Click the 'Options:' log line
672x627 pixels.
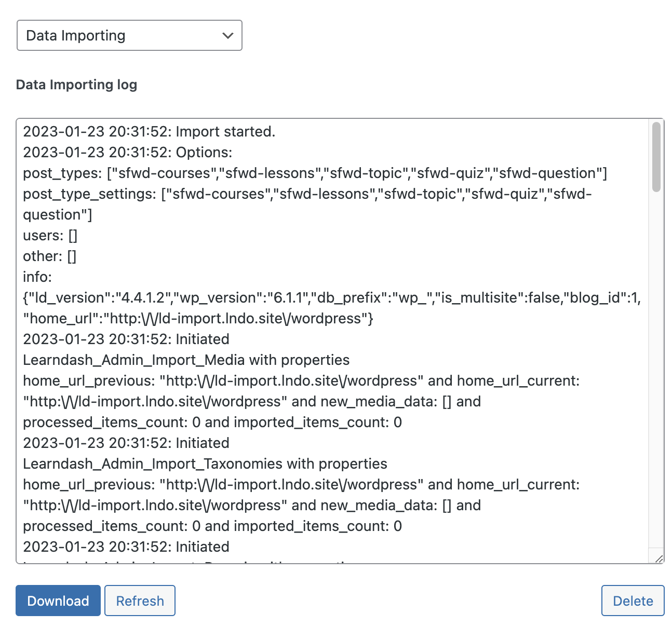[x=128, y=152]
